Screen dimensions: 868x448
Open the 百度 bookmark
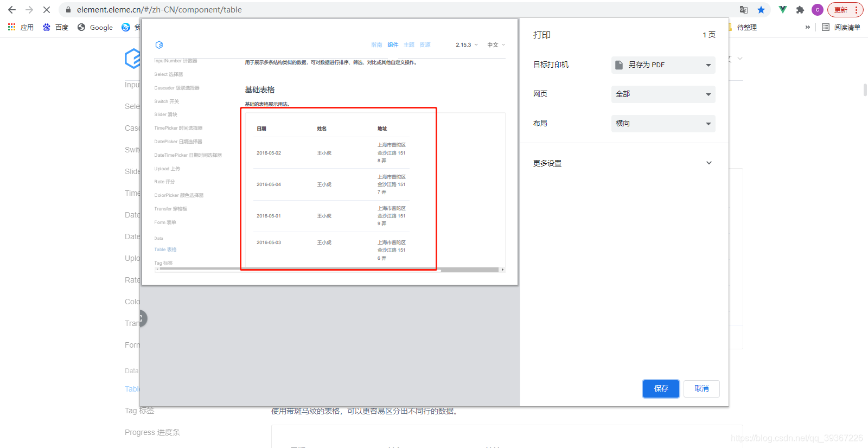pos(56,27)
